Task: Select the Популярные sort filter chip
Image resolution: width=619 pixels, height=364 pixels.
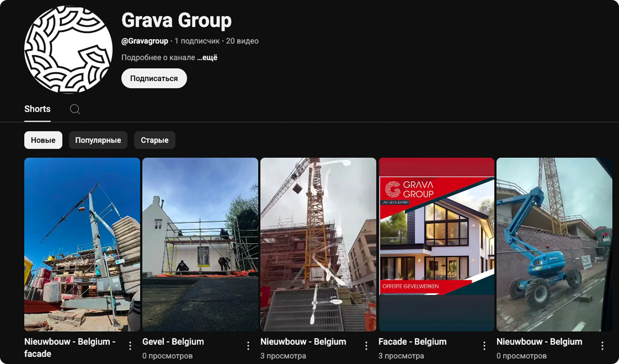Action: click(x=98, y=140)
